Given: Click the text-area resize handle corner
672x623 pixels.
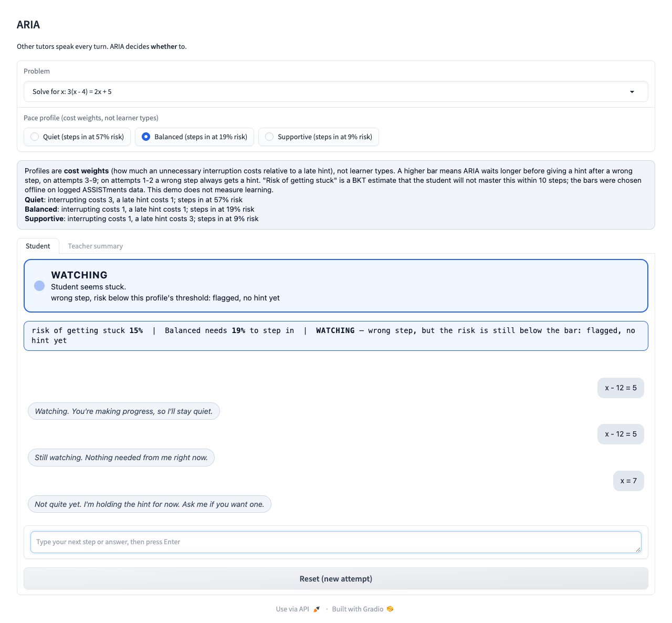Looking at the screenshot, I should coord(638,549).
